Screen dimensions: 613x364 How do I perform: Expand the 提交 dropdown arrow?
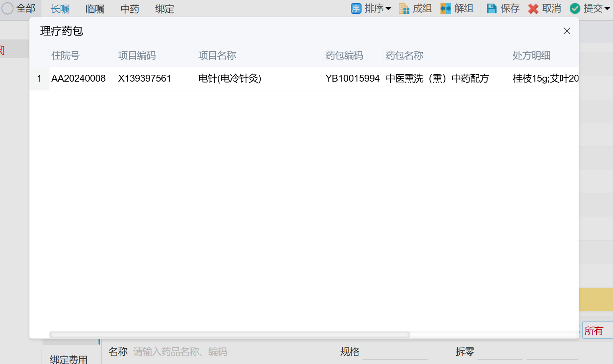click(x=607, y=8)
